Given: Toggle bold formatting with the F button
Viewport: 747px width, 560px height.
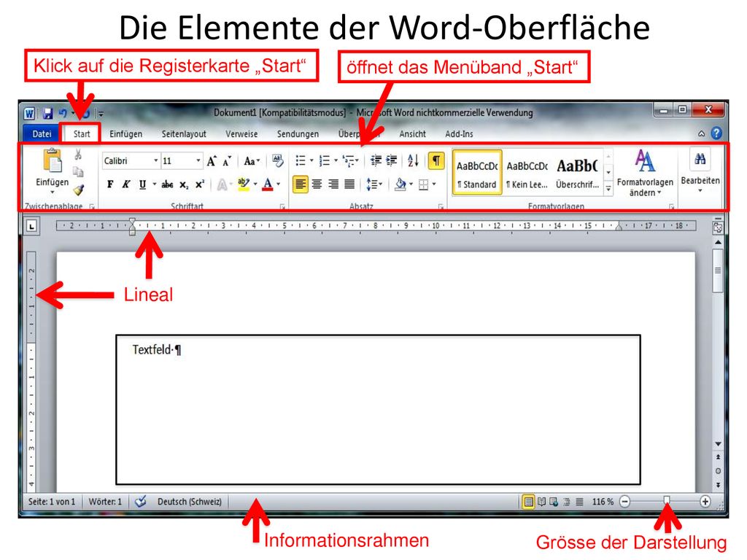Looking at the screenshot, I should [x=110, y=184].
